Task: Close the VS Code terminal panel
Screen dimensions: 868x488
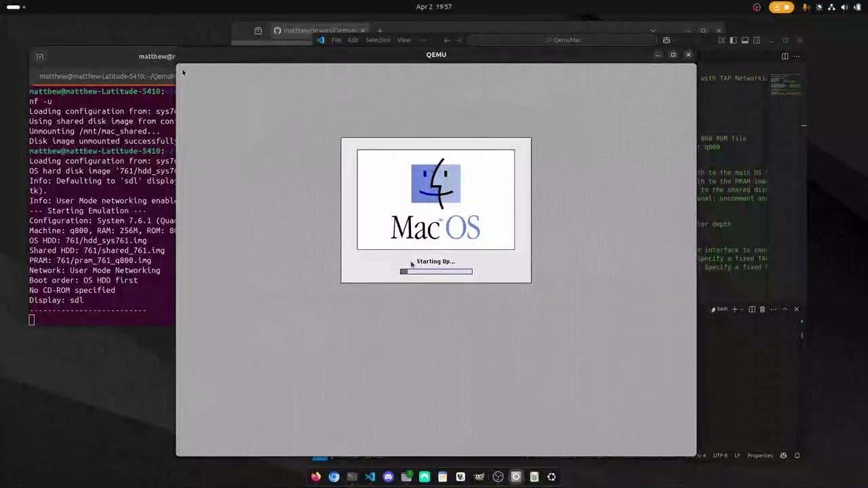Action: coord(796,309)
